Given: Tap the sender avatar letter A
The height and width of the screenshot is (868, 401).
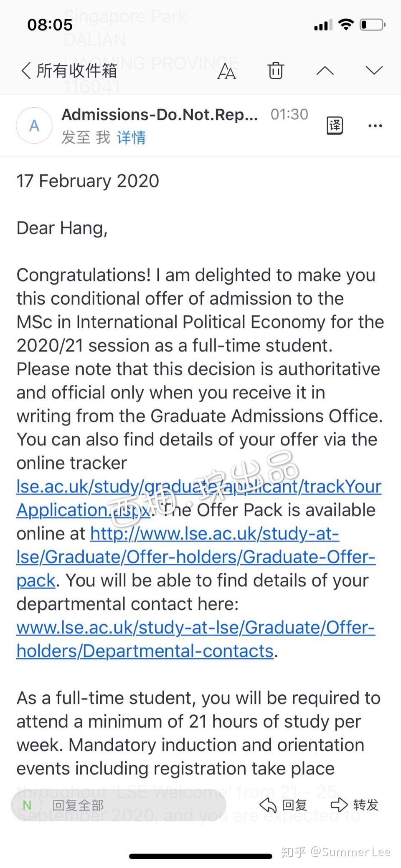Looking at the screenshot, I should [x=34, y=126].
